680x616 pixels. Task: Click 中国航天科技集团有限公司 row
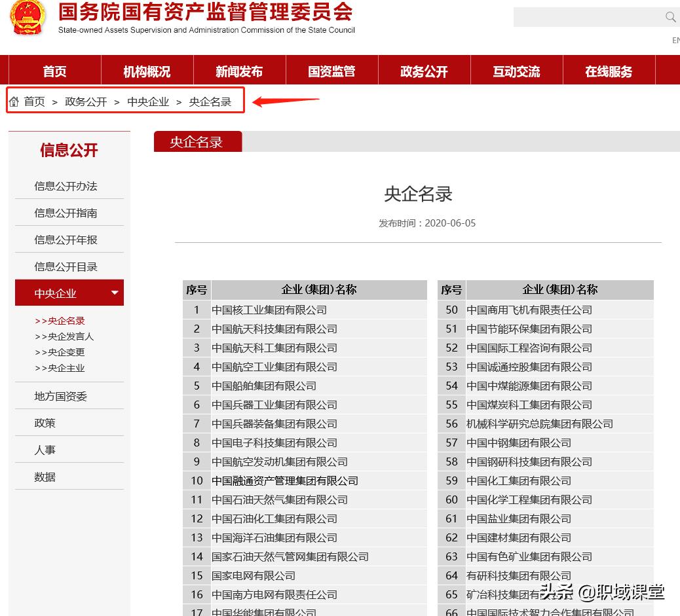(305, 329)
